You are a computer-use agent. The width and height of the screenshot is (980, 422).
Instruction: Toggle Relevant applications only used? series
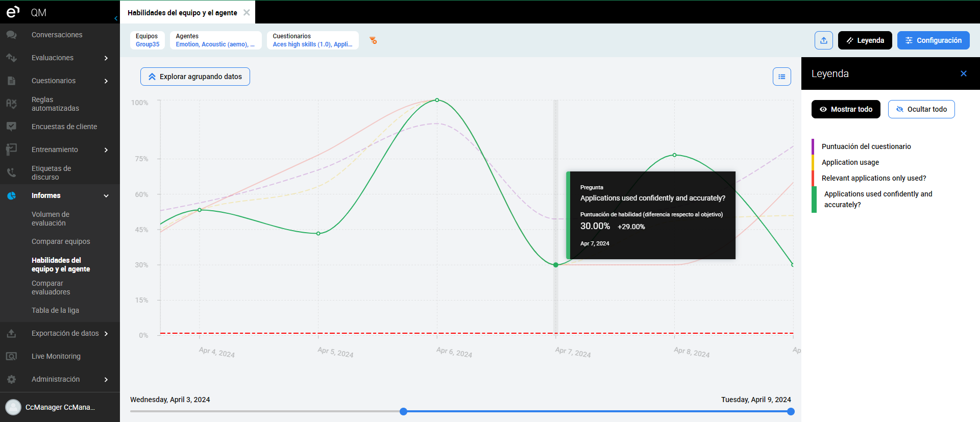pos(874,178)
